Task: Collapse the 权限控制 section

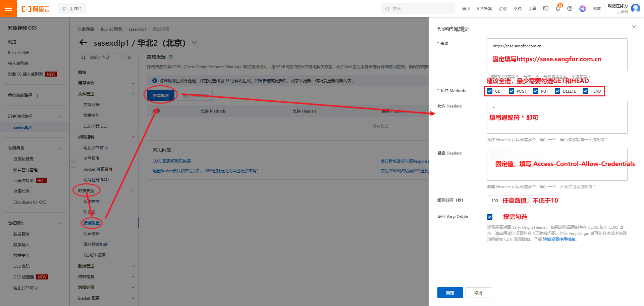Action: pos(133,137)
